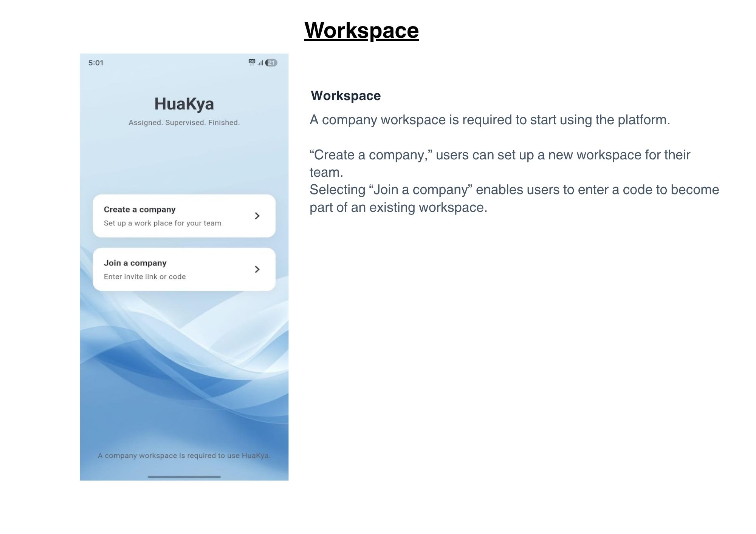Click the workspace required footer notice
The width and height of the screenshot is (756, 534).
click(184, 455)
